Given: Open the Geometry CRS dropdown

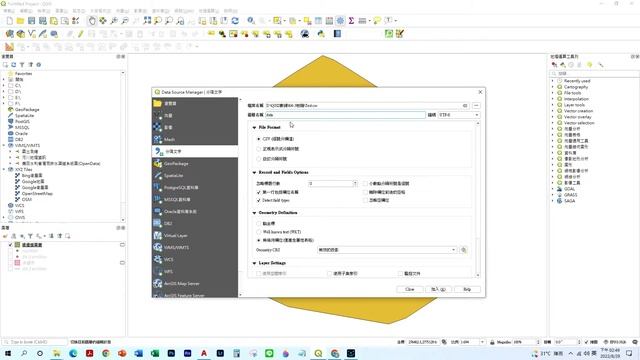Looking at the screenshot, I should pyautogui.click(x=387, y=250).
